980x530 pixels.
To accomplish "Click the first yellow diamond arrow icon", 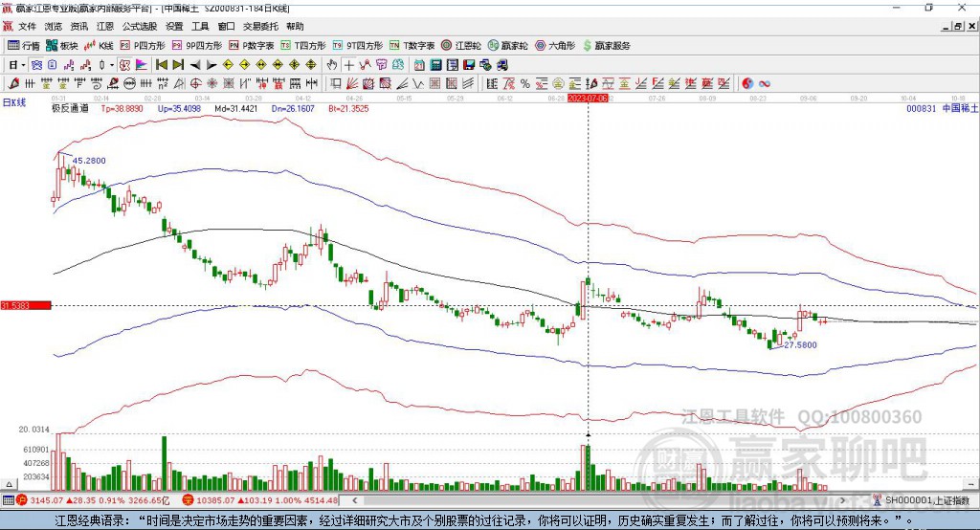I will click(228, 65).
